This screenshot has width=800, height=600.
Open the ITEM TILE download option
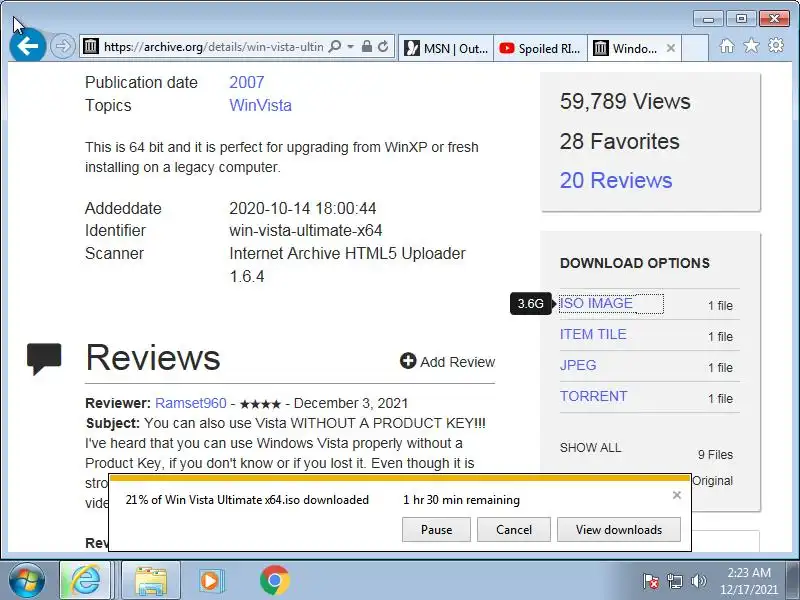coord(593,334)
